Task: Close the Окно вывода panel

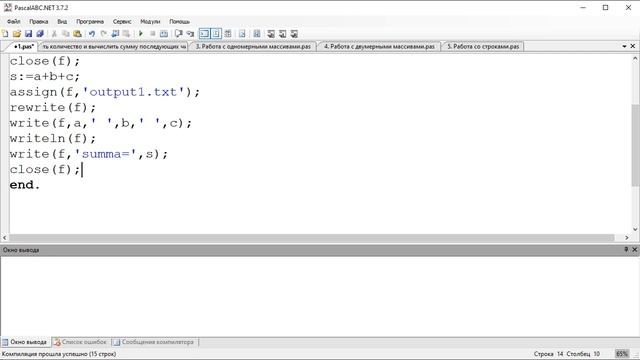Action: 635,249
